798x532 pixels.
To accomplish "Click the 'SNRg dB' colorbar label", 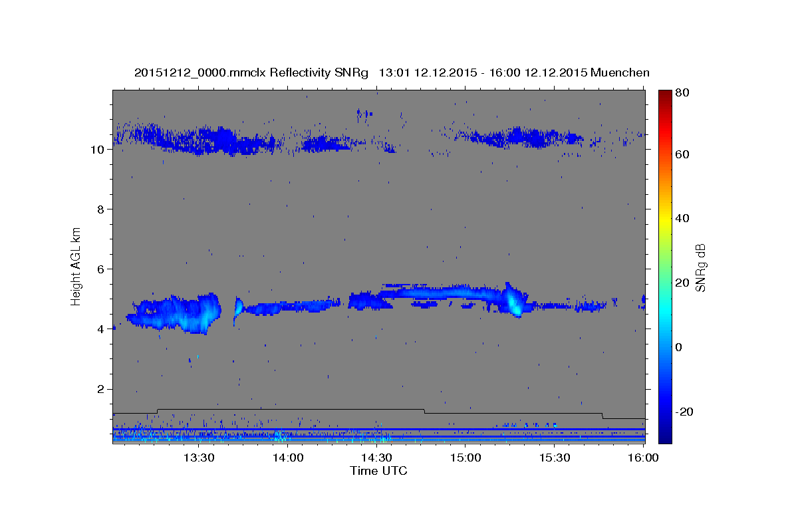I will coord(700,267).
